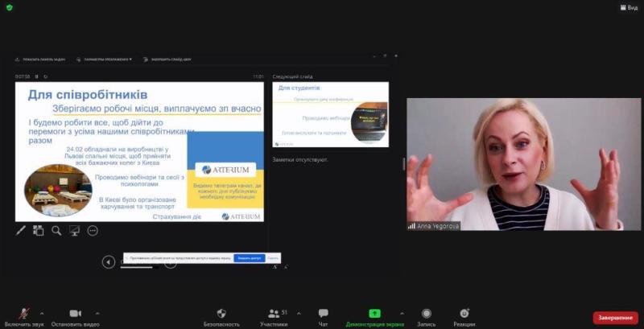Click the next slide thumbnail Для студентів
Screen dimensions: 644x329
[331, 114]
